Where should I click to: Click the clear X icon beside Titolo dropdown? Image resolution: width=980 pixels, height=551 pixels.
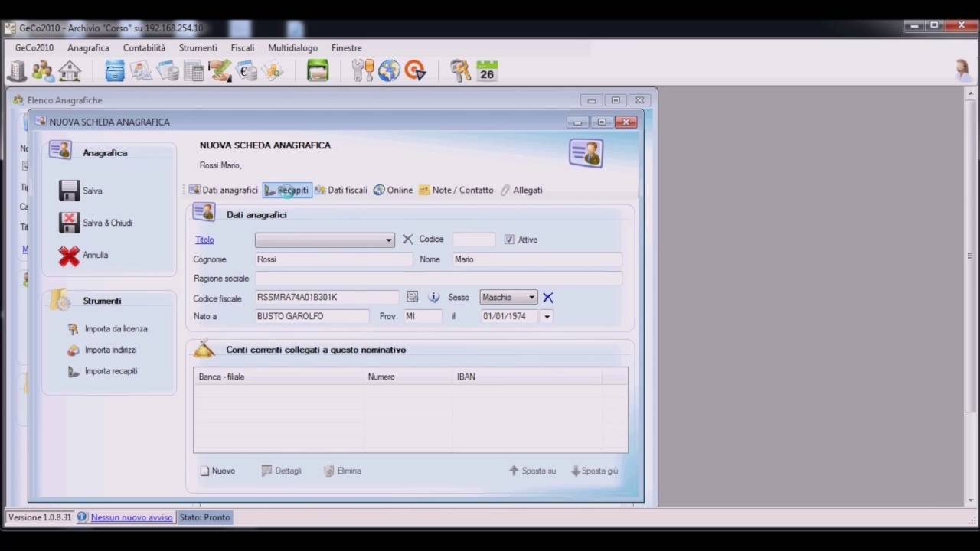click(408, 240)
